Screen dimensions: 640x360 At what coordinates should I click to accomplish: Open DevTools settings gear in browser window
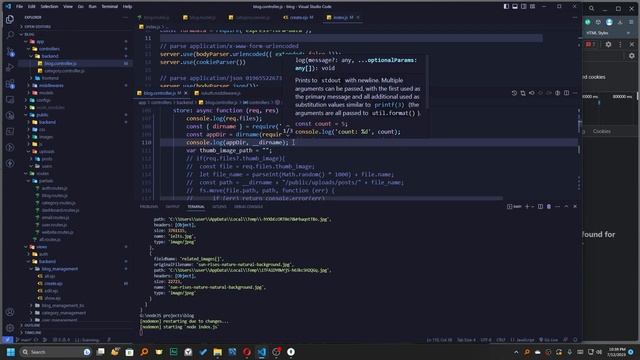[609, 44]
